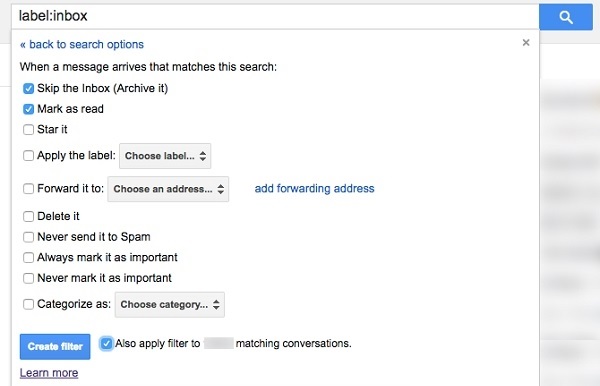Open the Choose label dropdown
The height and width of the screenshot is (386, 600).
(x=165, y=156)
